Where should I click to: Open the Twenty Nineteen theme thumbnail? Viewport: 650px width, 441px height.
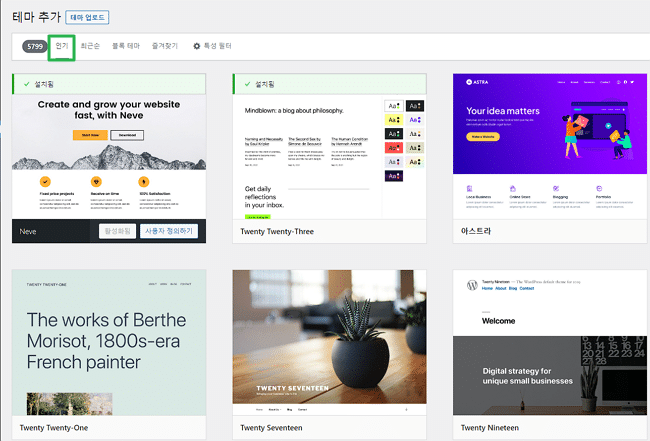[550, 342]
